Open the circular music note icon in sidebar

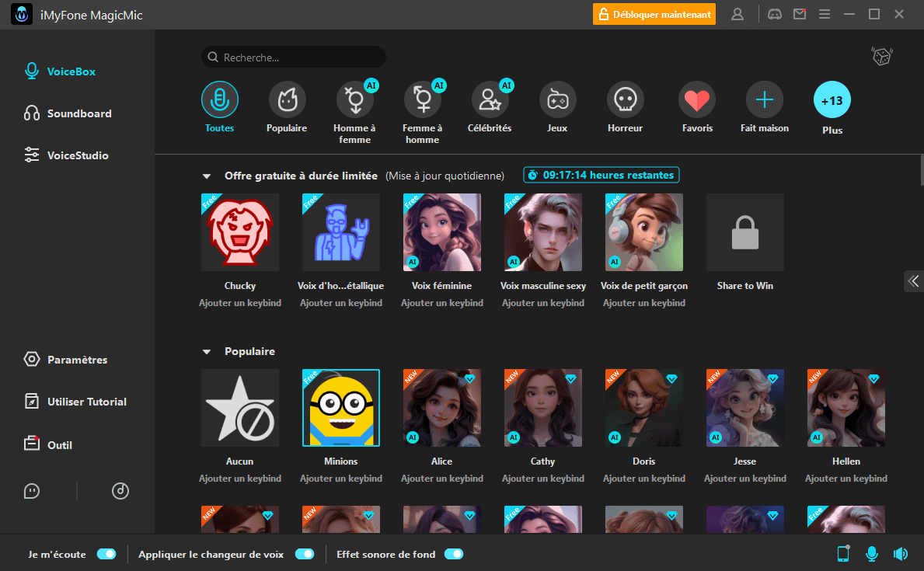click(120, 491)
